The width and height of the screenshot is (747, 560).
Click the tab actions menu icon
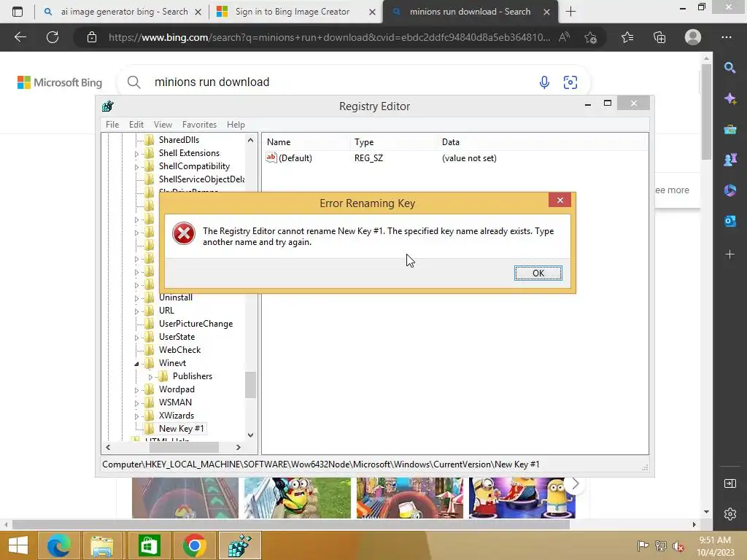coord(18,12)
